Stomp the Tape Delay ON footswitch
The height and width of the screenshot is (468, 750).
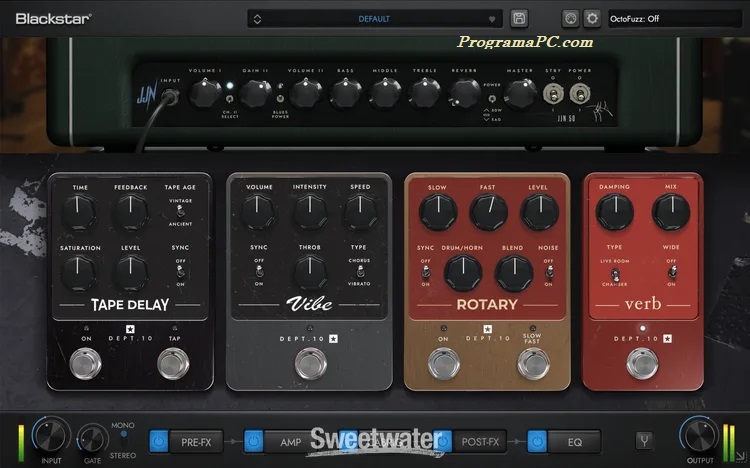coord(86,364)
